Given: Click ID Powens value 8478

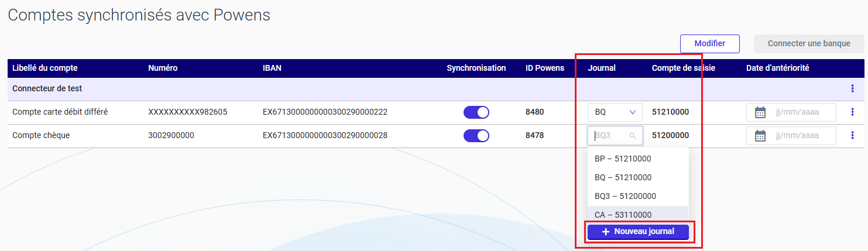Looking at the screenshot, I should [x=535, y=135].
